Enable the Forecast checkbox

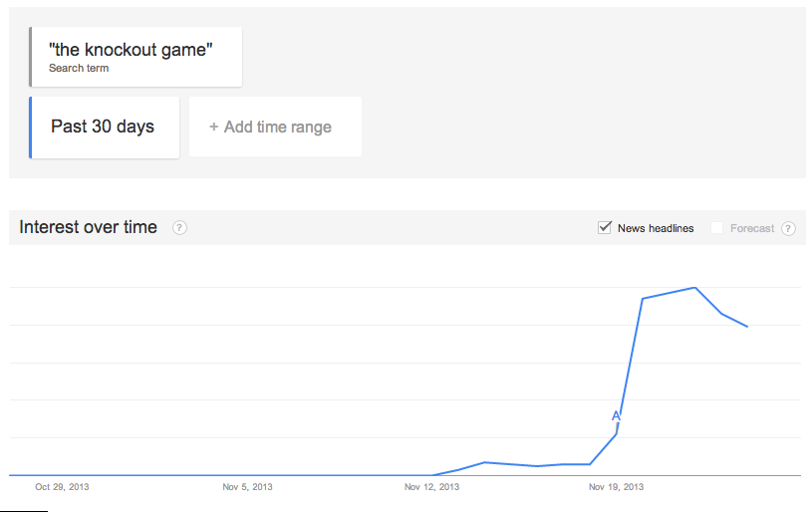pos(716,228)
